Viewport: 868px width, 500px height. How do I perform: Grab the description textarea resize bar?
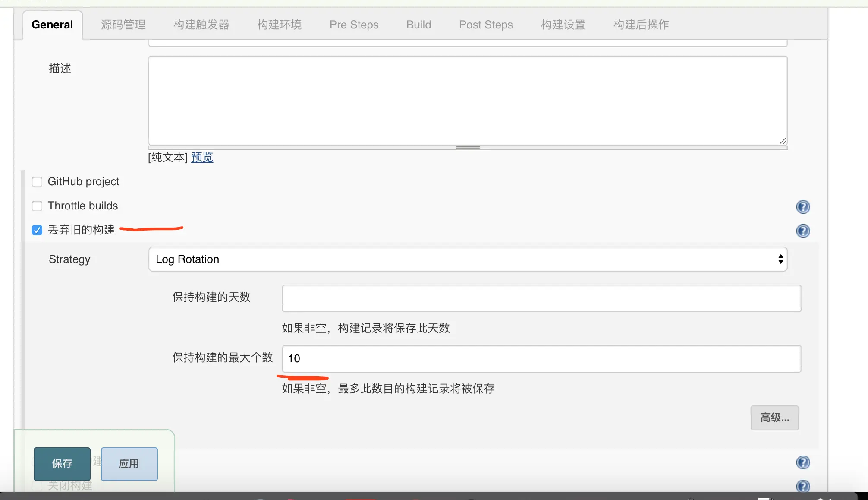[468, 148]
